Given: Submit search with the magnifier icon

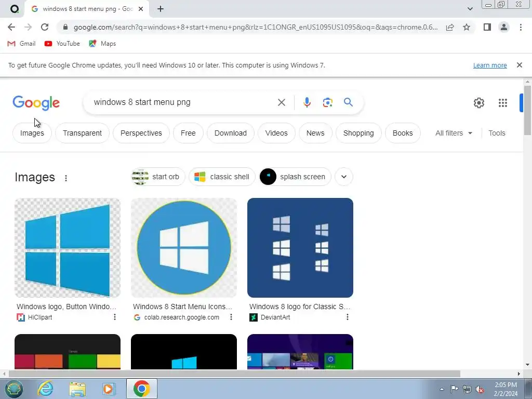Looking at the screenshot, I should (348, 102).
